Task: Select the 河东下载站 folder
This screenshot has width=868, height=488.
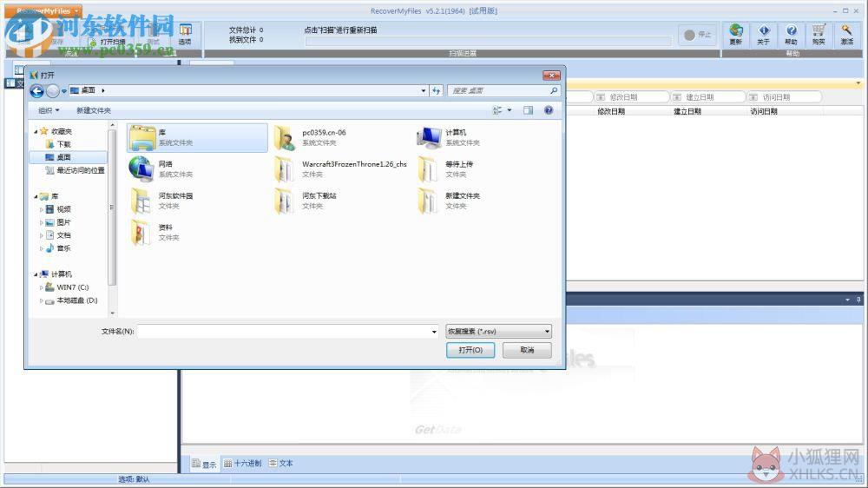Action: [x=305, y=201]
